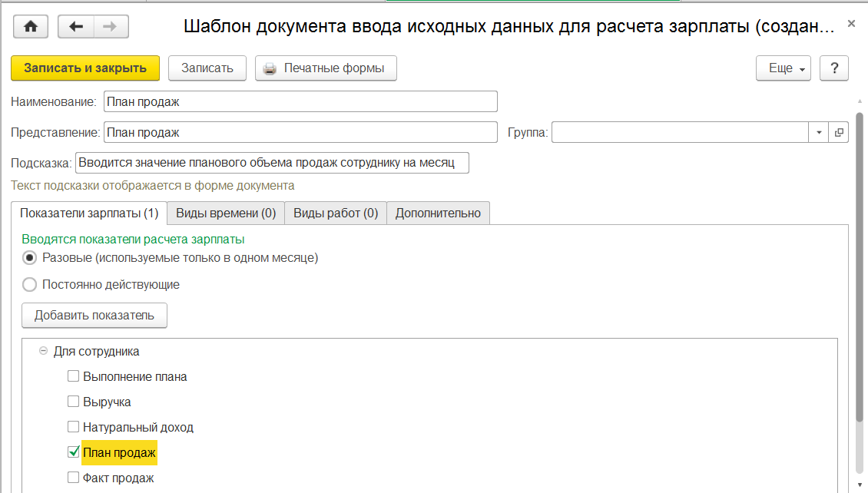Close the form with the X icon
This screenshot has height=493, width=868.
tap(851, 24)
